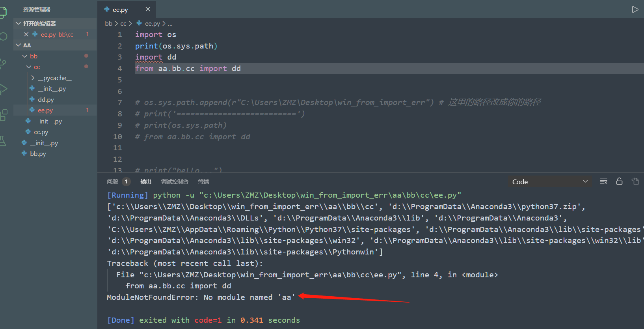Open __init__.py inside the cc folder
The width and height of the screenshot is (644, 329).
point(55,89)
